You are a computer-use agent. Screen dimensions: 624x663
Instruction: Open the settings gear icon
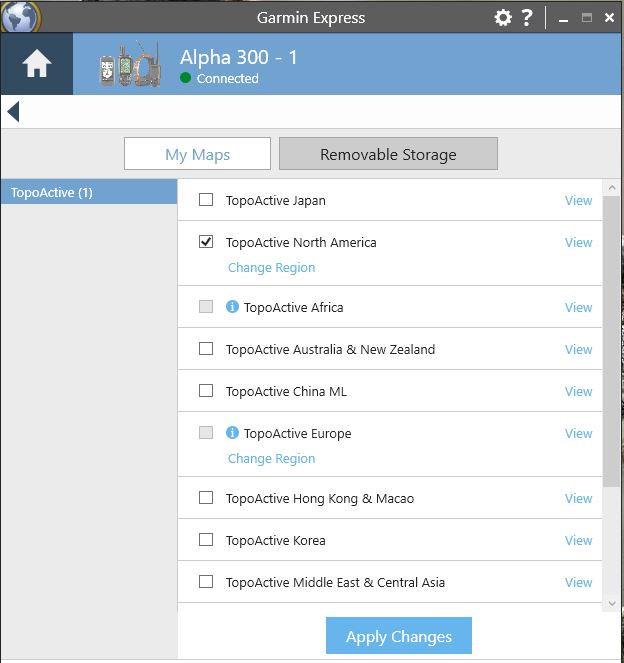(x=503, y=18)
